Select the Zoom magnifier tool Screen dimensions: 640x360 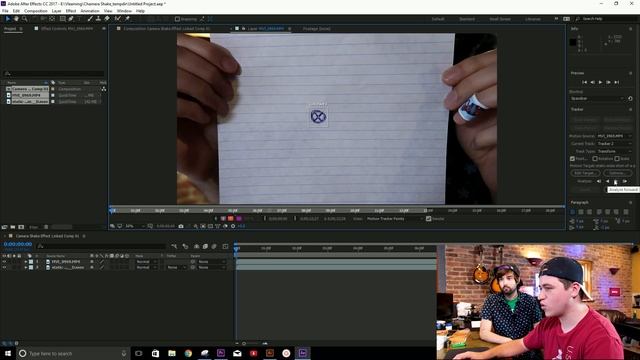click(24, 19)
